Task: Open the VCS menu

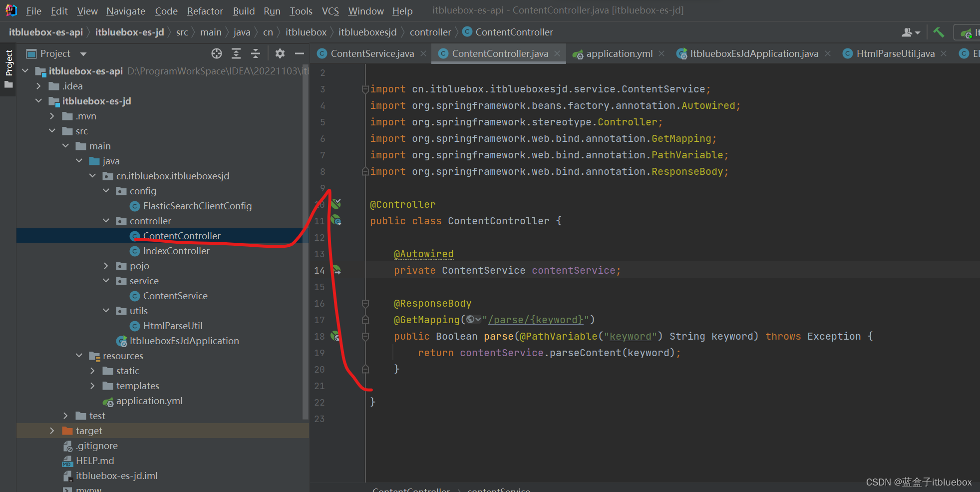Action: pyautogui.click(x=330, y=11)
